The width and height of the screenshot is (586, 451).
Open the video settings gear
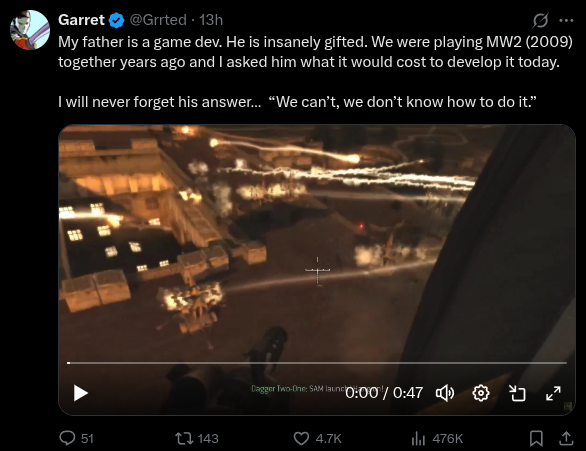pyautogui.click(x=481, y=393)
